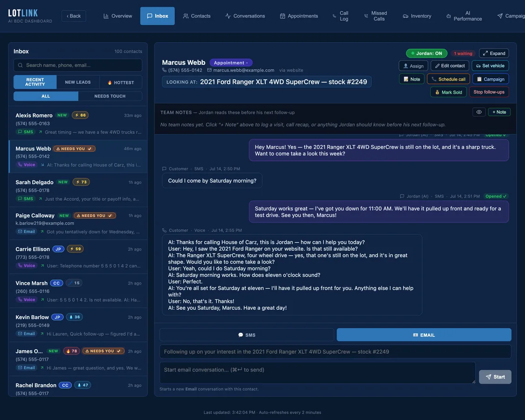This screenshot has width=525, height=420.
Task: Select the New Leads filter
Action: tap(78, 82)
